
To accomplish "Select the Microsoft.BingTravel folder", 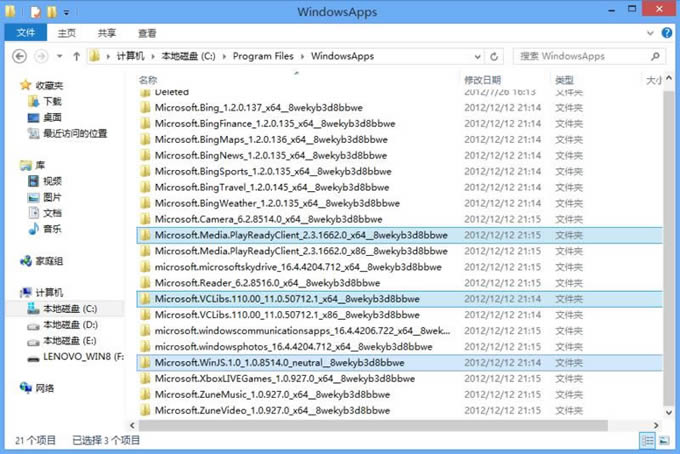I will (272, 187).
